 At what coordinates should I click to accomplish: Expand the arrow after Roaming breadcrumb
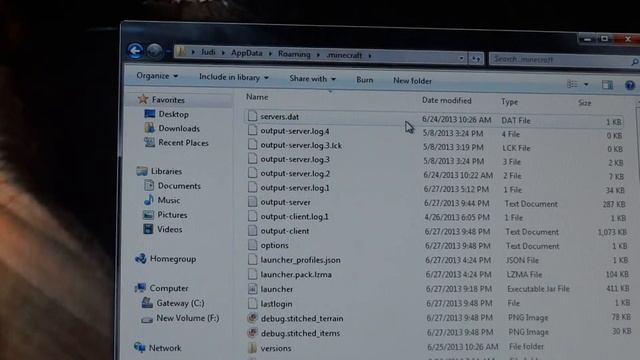[318, 54]
